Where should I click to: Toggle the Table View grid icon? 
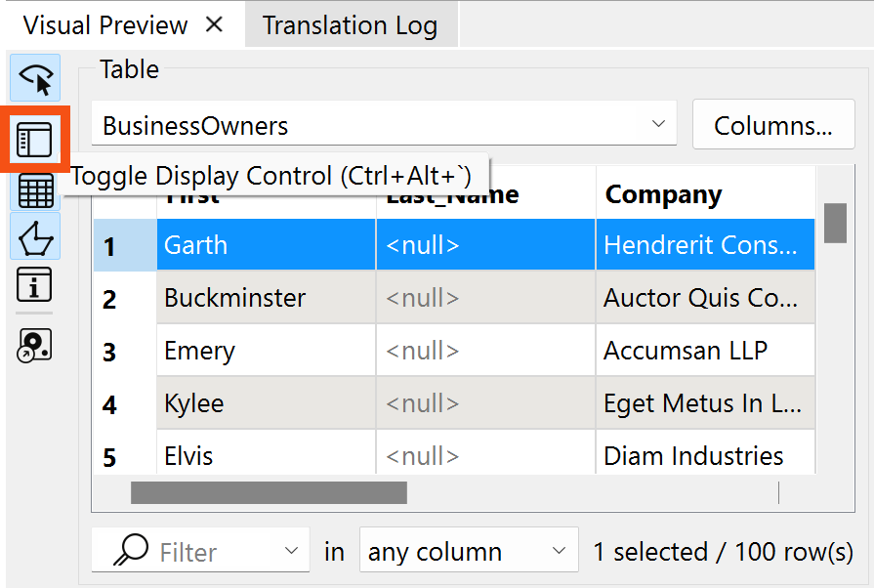[x=35, y=190]
